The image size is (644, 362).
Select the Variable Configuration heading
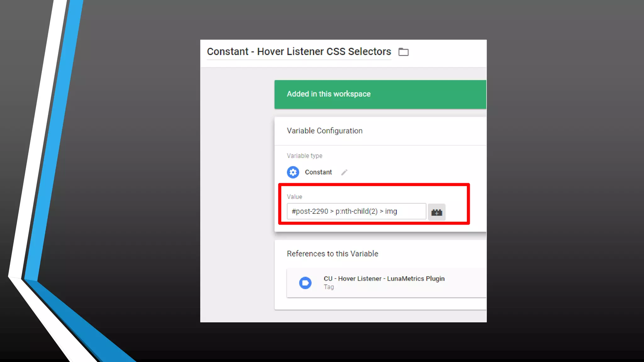325,131
